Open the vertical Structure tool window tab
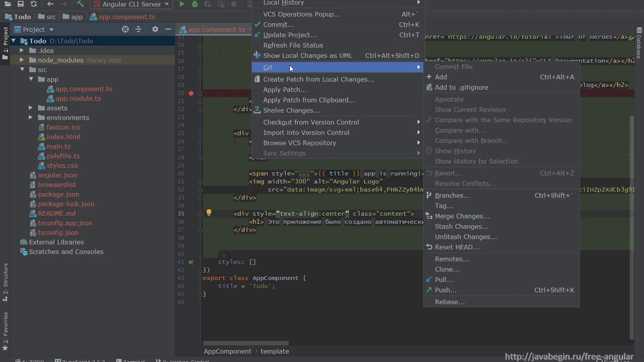The height and width of the screenshot is (362, 644). coord(6,282)
